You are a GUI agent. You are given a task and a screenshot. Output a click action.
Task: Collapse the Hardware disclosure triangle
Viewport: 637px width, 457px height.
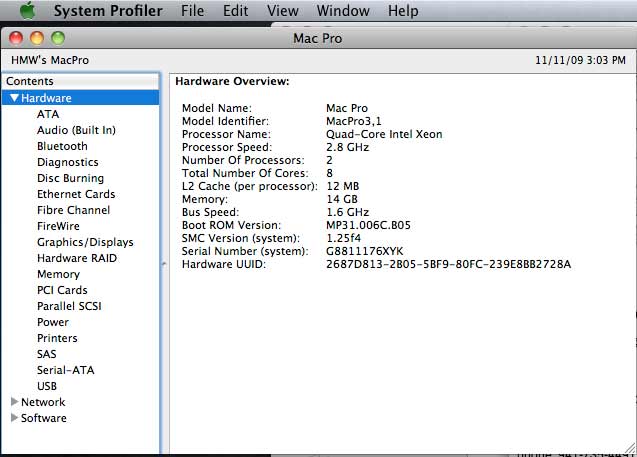15,98
